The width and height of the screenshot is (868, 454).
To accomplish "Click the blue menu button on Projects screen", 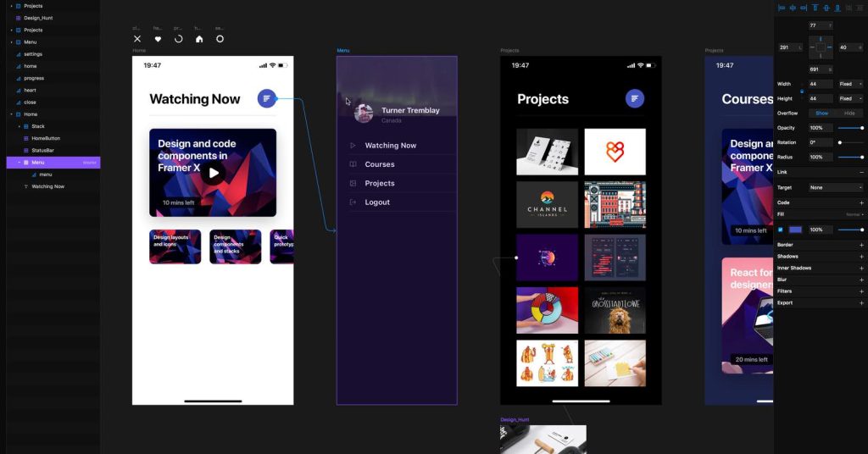I will [x=634, y=98].
